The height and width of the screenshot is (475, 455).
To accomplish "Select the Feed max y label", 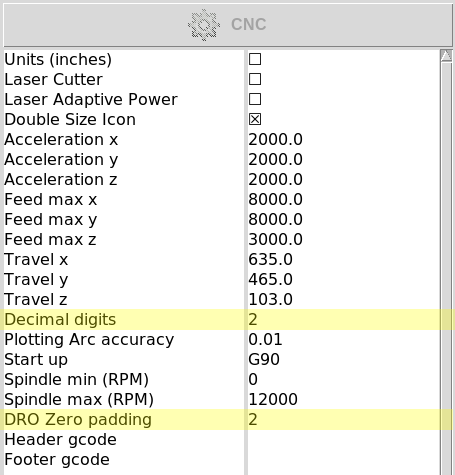I will pyautogui.click(x=51, y=219).
